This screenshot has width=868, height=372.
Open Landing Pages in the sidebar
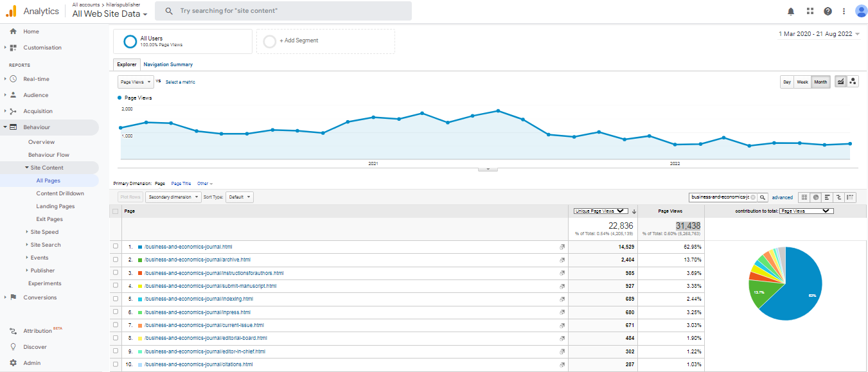point(55,206)
